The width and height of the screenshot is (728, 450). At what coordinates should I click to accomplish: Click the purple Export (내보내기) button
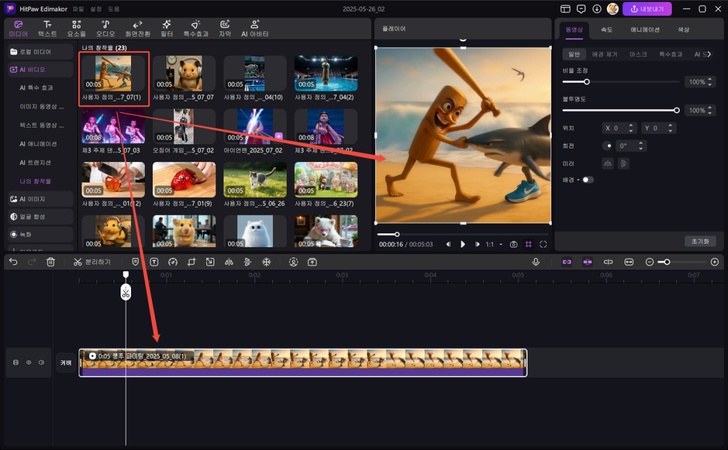click(x=647, y=9)
